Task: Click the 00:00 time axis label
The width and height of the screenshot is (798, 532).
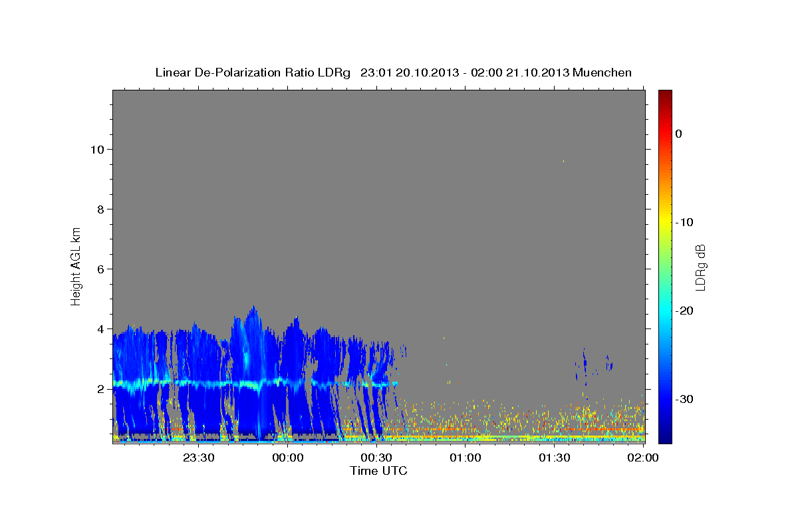Action: (x=287, y=458)
